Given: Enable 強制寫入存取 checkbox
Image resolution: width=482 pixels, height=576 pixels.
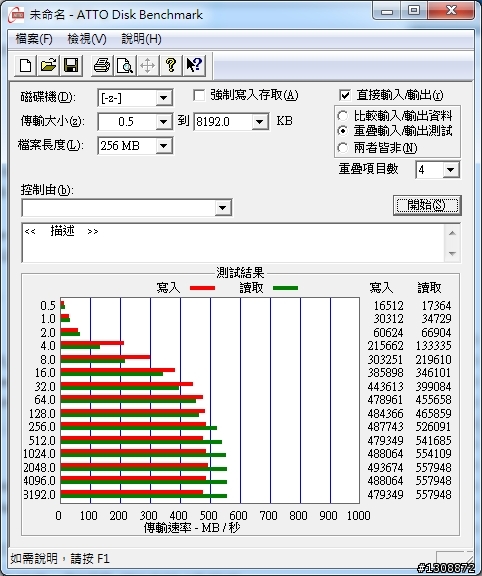Looking at the screenshot, I should (x=199, y=96).
